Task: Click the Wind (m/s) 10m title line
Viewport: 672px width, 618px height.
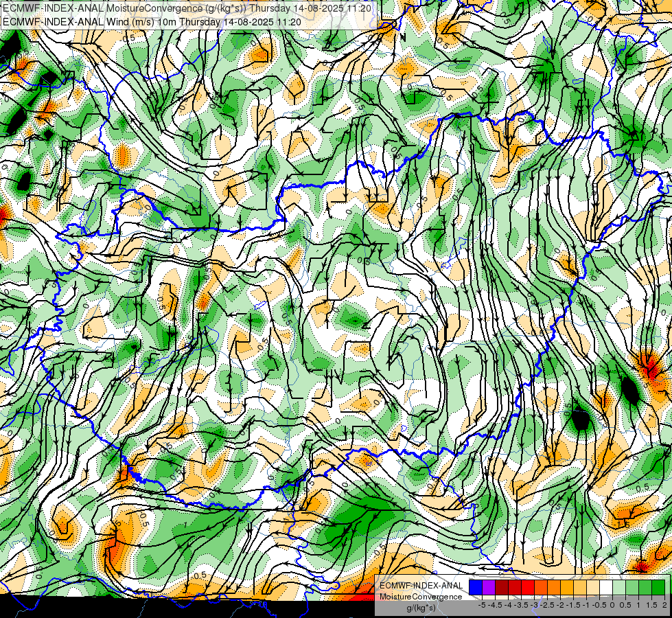Action: 152,21
